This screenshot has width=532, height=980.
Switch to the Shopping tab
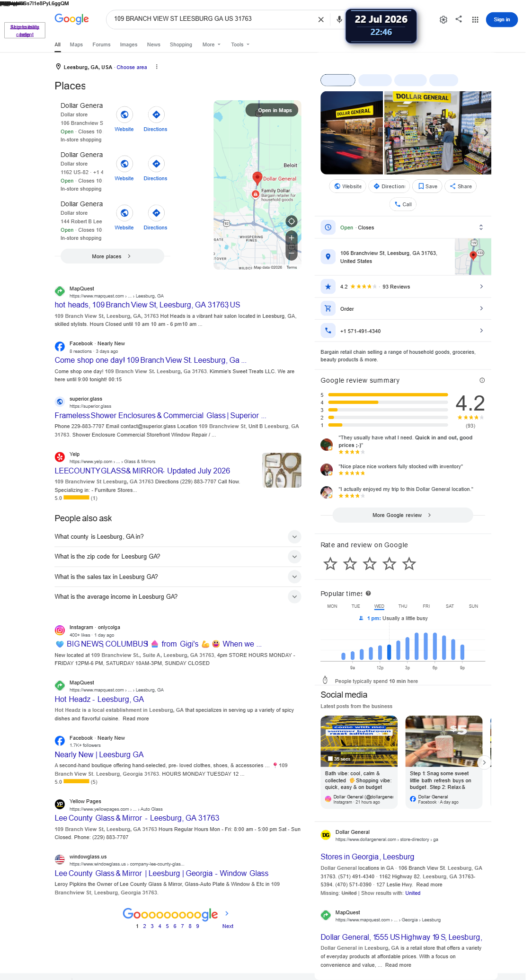(x=181, y=44)
